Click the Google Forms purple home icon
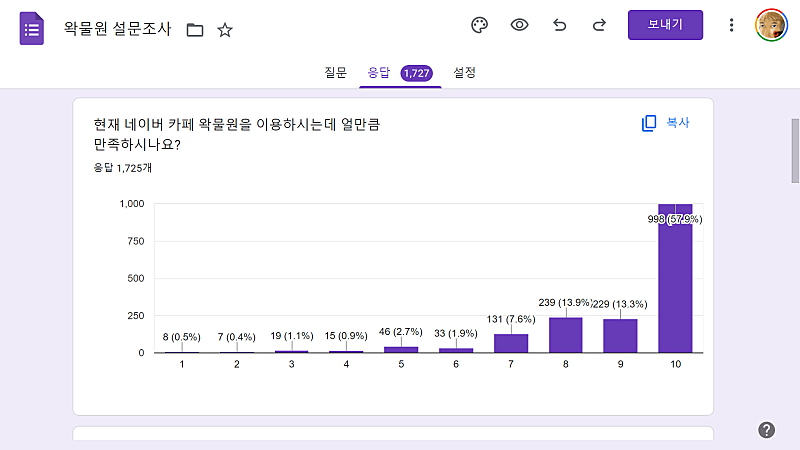The width and height of the screenshot is (800, 450). (x=32, y=29)
